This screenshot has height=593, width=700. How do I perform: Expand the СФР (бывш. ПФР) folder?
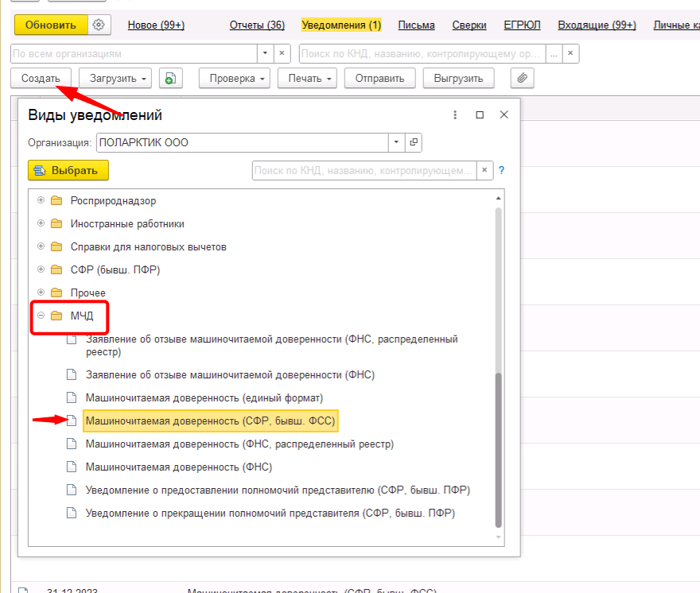pyautogui.click(x=41, y=269)
